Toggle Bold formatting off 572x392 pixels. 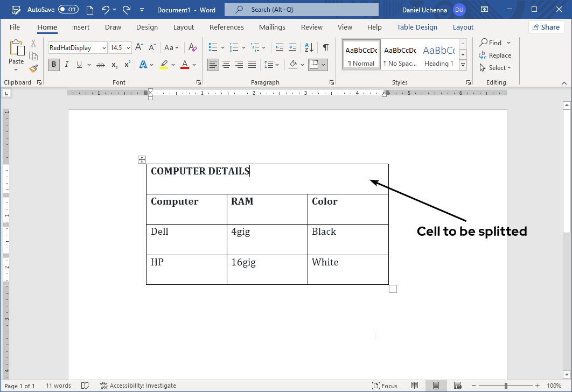click(53, 65)
